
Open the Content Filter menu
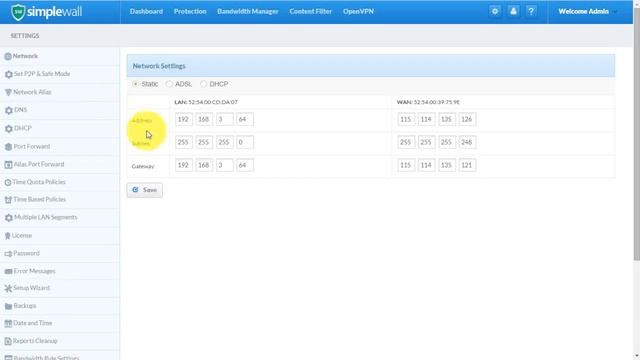(x=311, y=11)
